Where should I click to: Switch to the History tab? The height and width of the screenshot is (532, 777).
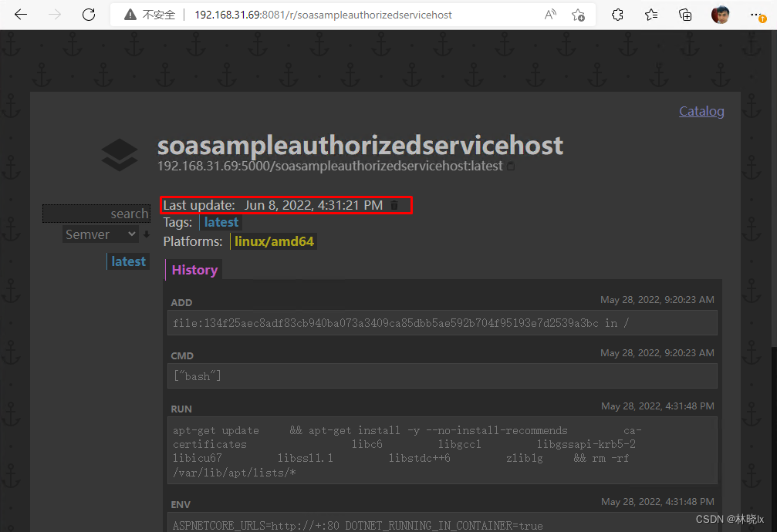click(x=194, y=270)
